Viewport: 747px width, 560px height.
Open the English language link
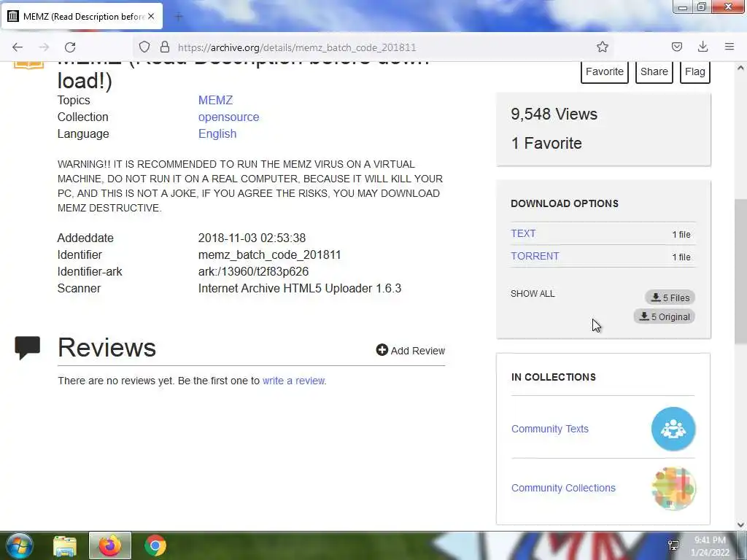point(217,134)
